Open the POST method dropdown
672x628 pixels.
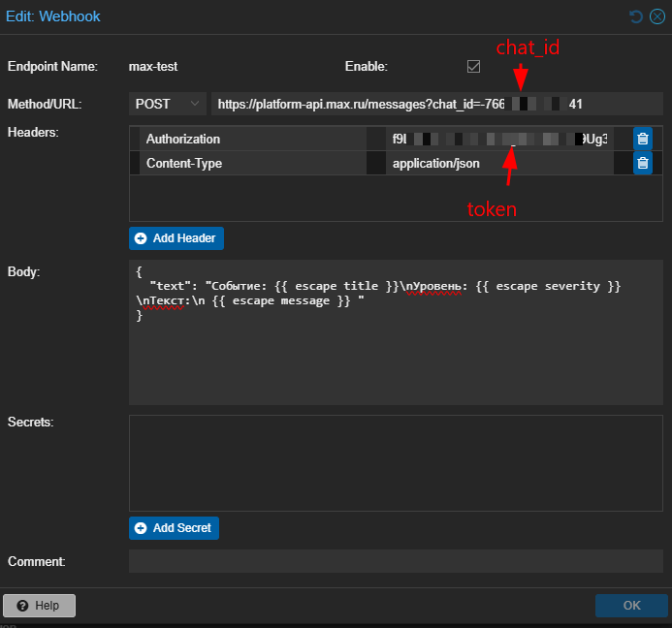(x=168, y=104)
